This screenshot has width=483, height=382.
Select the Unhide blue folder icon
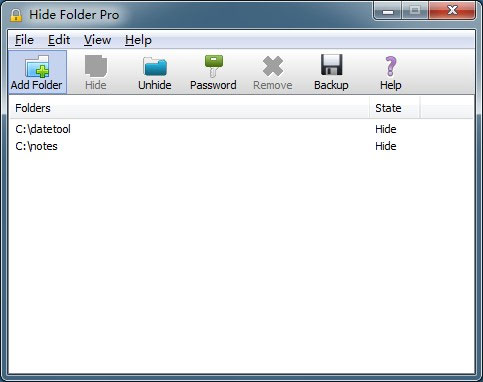point(155,66)
